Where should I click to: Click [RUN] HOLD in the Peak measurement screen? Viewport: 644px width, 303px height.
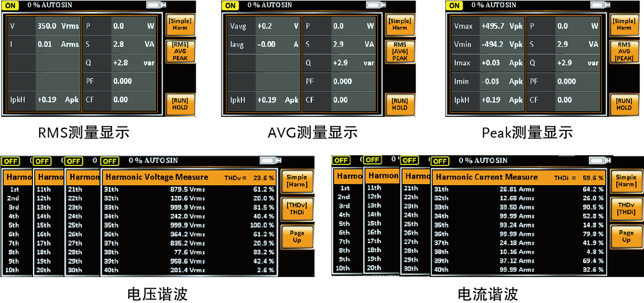[x=624, y=104]
